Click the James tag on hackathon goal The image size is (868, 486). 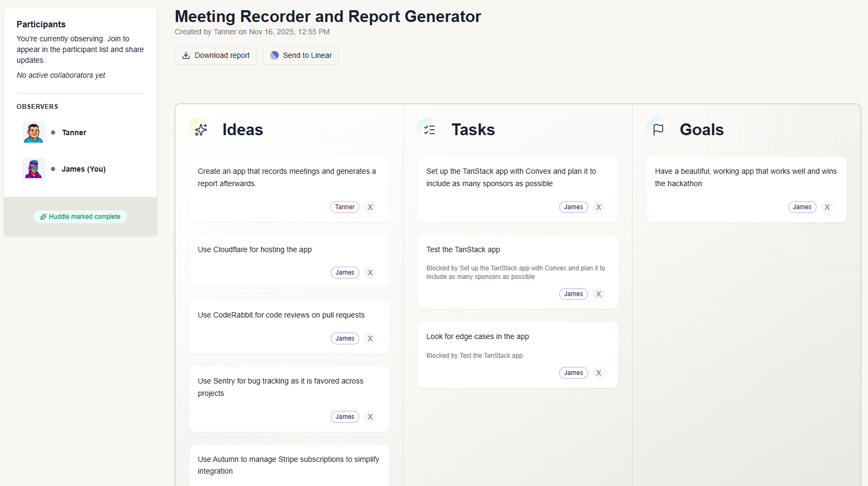802,207
